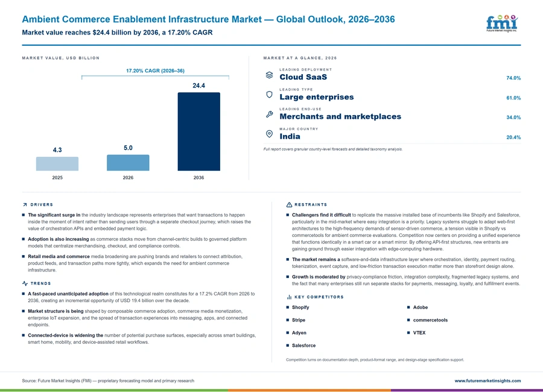Click the layers icon beside Cloud SaaS
Viewport: 543px width, 392px height.
click(x=270, y=75)
